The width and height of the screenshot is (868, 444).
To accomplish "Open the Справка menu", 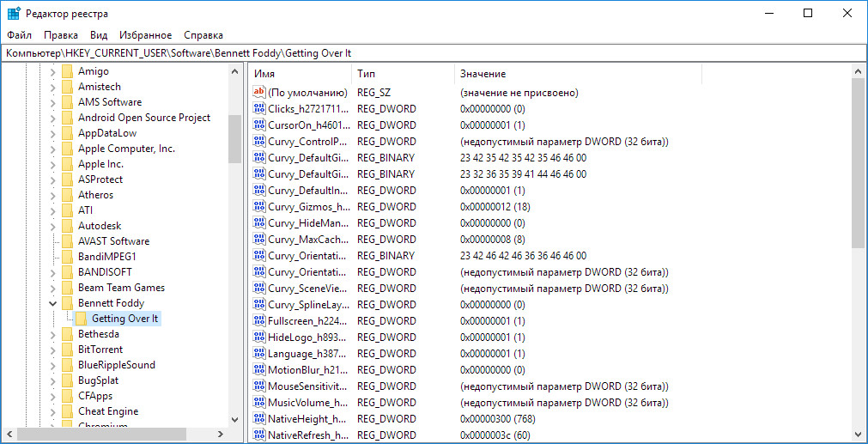I will (203, 35).
